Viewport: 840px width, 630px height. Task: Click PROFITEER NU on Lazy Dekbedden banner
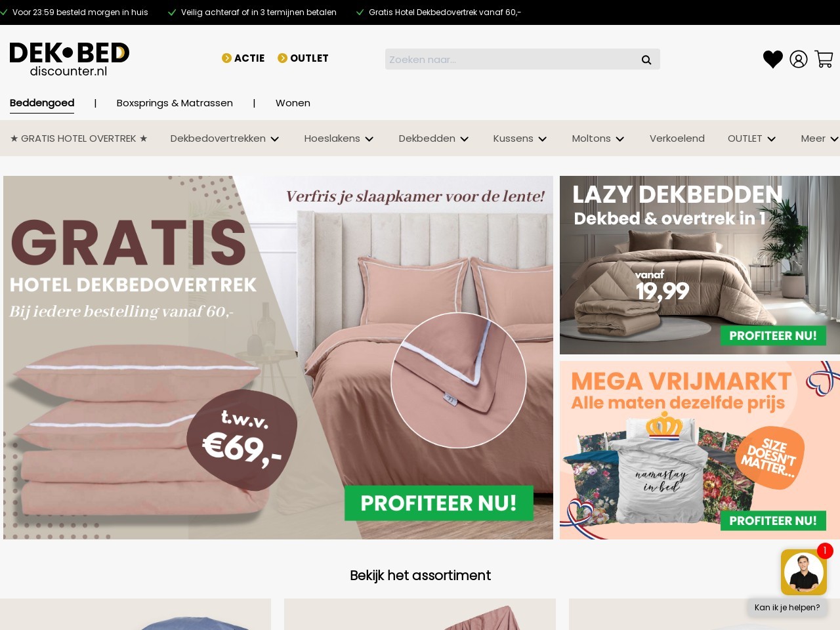[773, 335]
